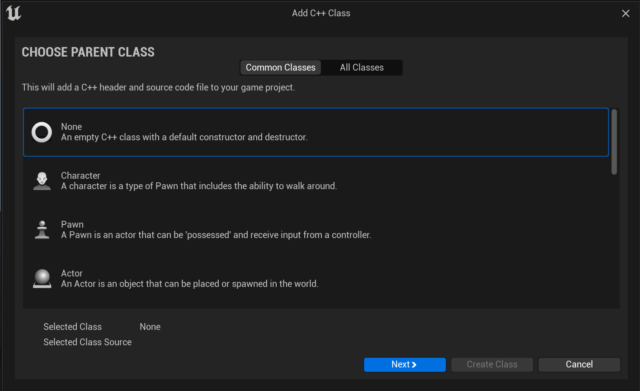The height and width of the screenshot is (391, 640).
Task: Click the class list scrollbar thumb
Action: click(x=614, y=142)
